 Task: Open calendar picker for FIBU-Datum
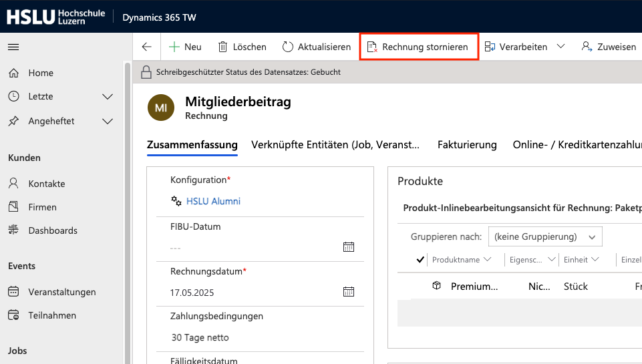[x=348, y=247]
